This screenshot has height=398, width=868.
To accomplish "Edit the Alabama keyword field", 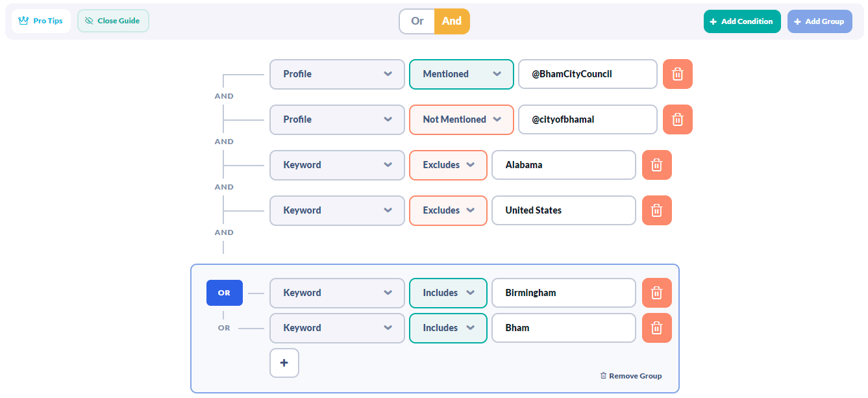I will click(564, 165).
